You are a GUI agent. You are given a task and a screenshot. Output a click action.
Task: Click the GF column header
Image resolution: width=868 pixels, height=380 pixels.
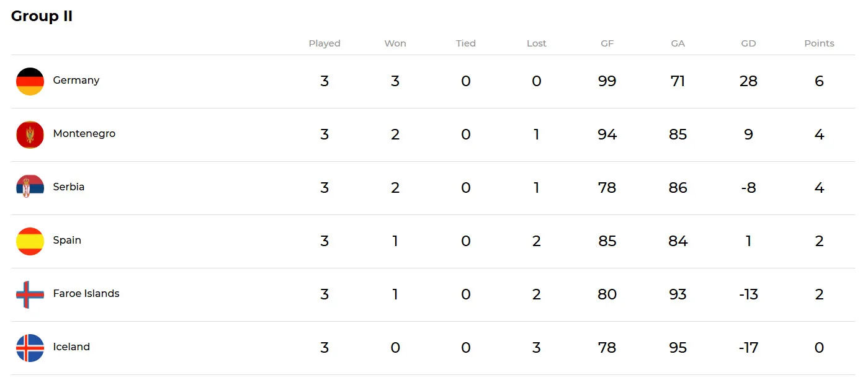click(x=607, y=43)
